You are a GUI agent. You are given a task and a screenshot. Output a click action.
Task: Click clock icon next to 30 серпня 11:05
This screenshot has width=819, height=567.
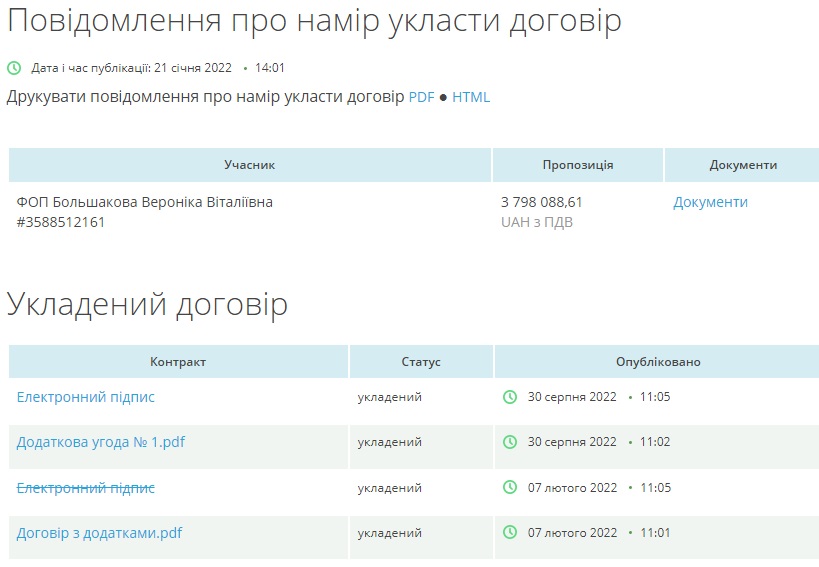click(x=510, y=397)
